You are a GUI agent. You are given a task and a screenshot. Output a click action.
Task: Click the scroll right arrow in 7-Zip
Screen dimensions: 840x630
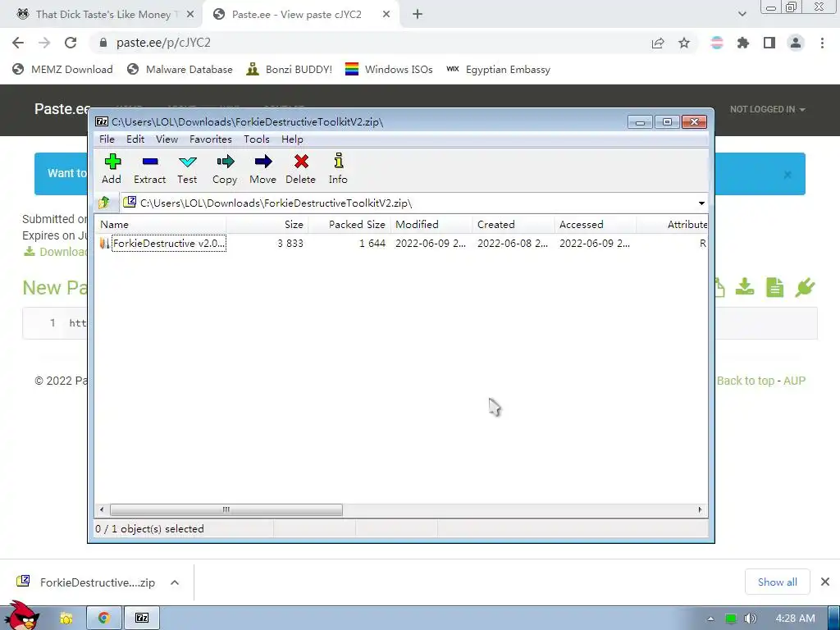700,509
